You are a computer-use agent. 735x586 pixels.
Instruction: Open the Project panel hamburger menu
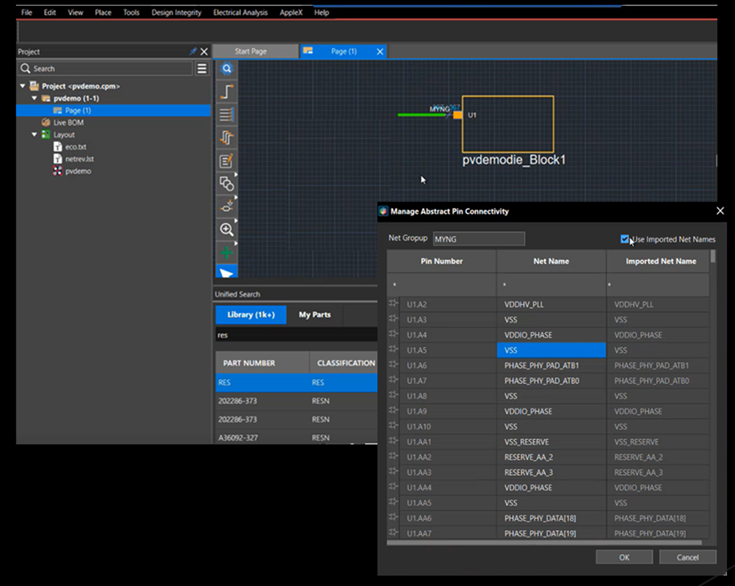point(202,69)
